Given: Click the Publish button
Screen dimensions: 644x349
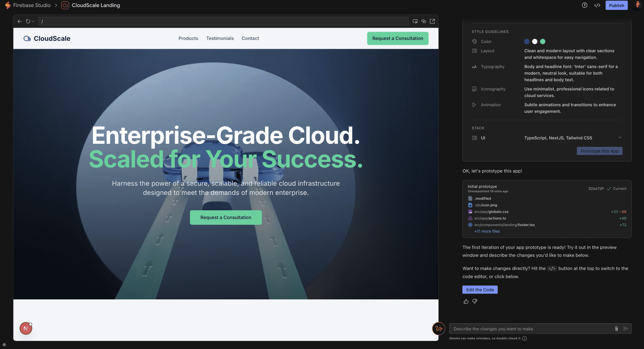Looking at the screenshot, I should [616, 5].
